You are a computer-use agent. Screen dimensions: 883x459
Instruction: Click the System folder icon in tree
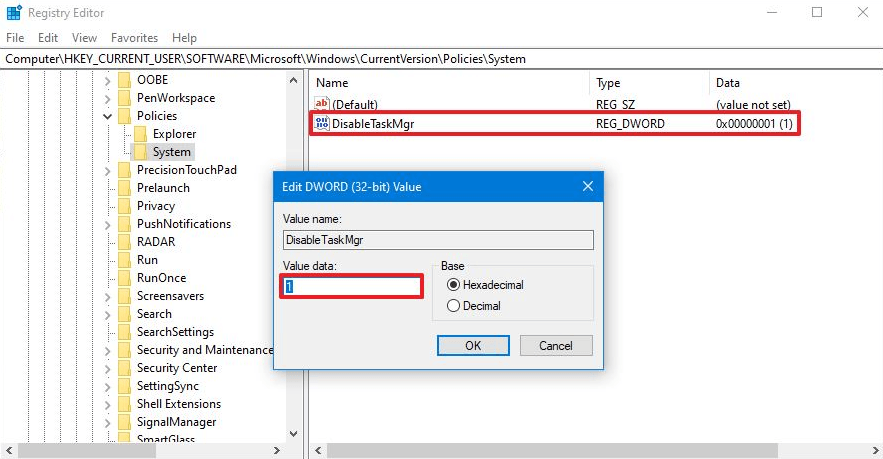[x=141, y=152]
